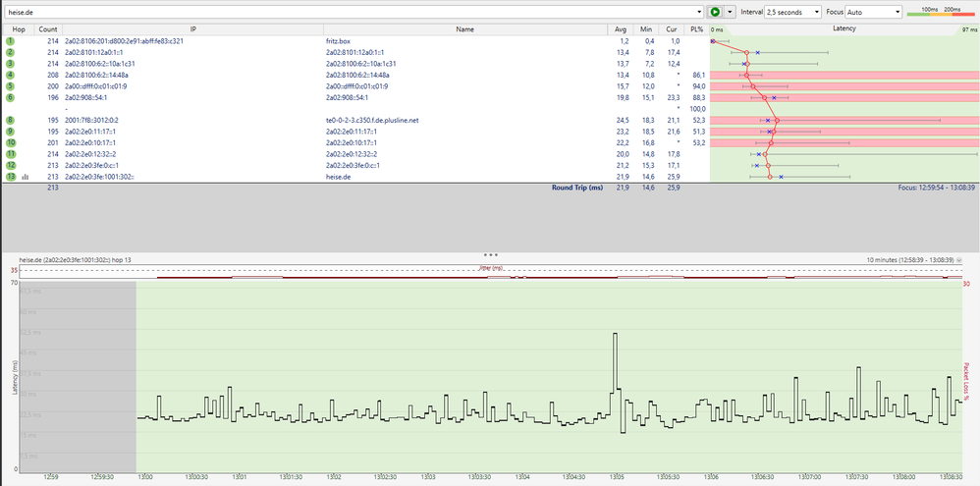Viewport: 980px width, 486px height.
Task: Select the hop 3 green circle icon
Action: click(11, 63)
